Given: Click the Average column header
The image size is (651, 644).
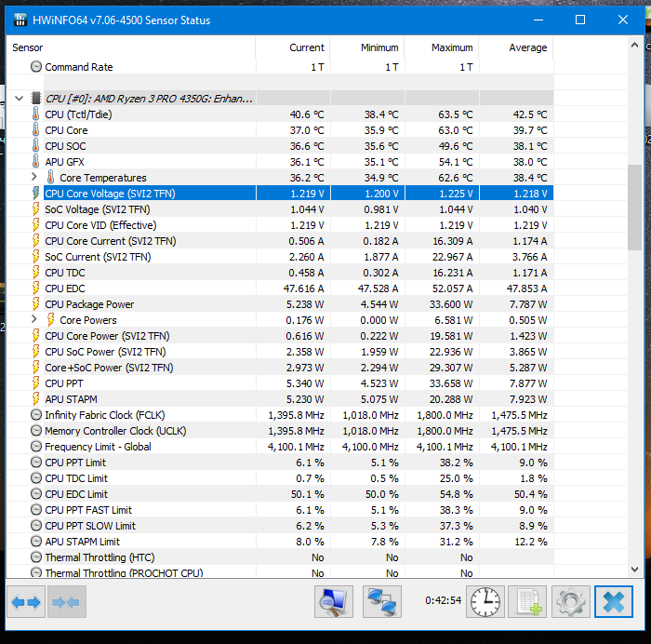Looking at the screenshot, I should 516,47.
